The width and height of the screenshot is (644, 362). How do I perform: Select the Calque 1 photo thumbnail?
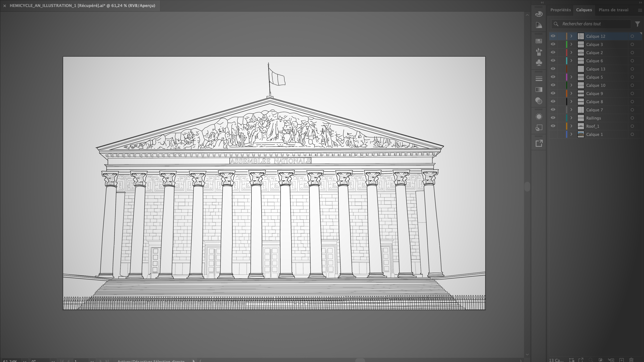(x=580, y=134)
